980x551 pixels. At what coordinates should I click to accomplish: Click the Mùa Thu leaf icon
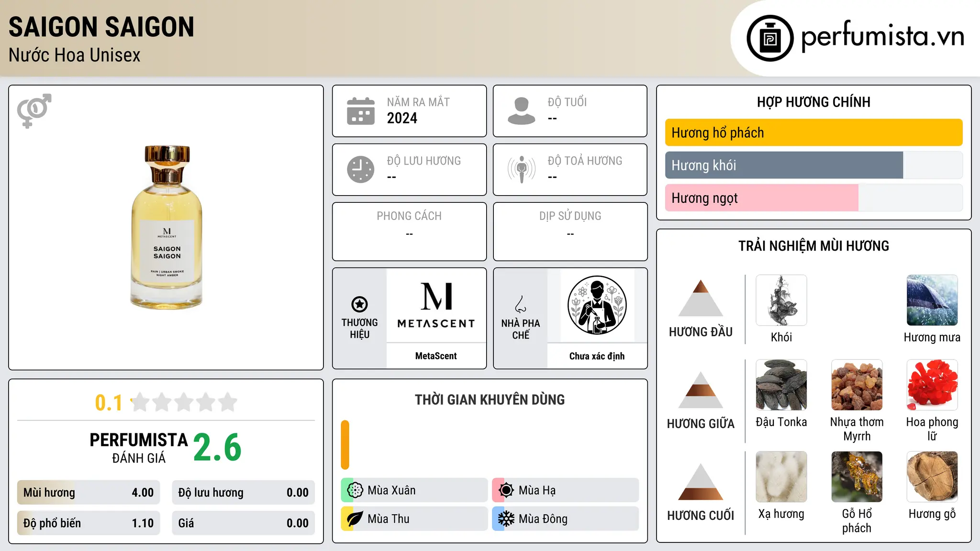(355, 519)
